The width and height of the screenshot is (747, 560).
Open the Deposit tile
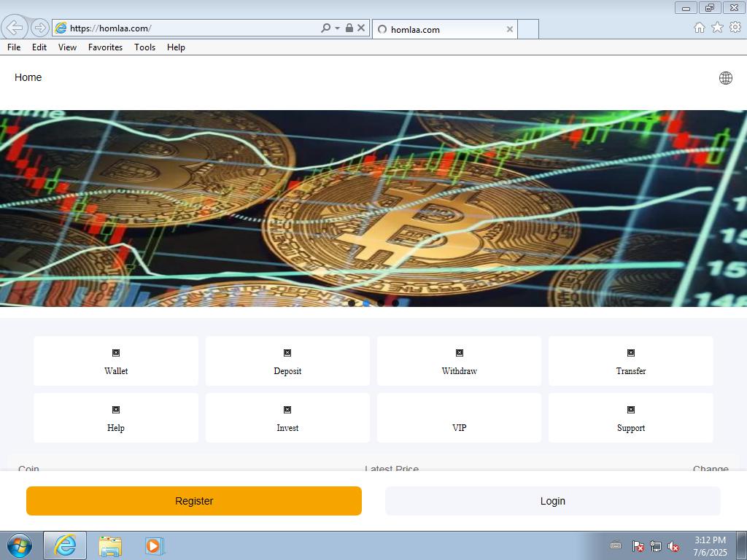pyautogui.click(x=287, y=361)
